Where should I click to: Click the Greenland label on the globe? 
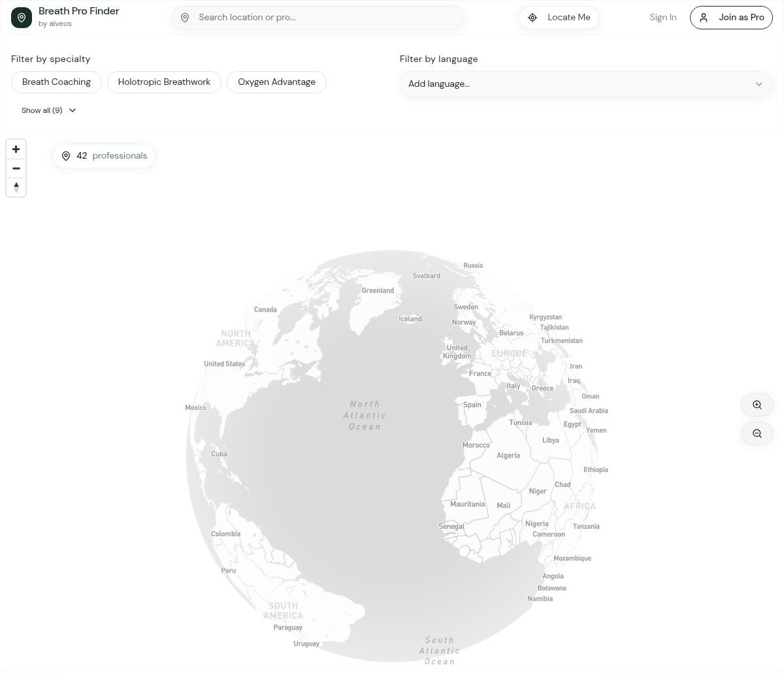(378, 291)
